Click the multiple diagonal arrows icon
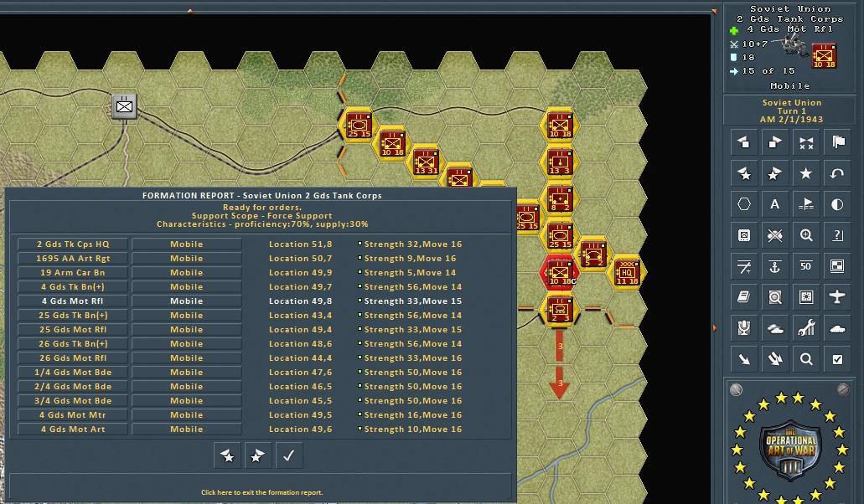 [x=774, y=359]
